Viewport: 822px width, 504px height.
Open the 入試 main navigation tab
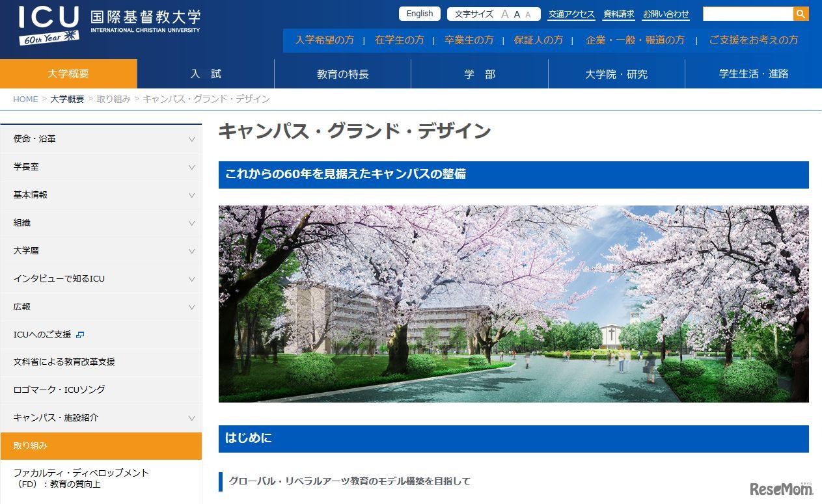point(206,74)
